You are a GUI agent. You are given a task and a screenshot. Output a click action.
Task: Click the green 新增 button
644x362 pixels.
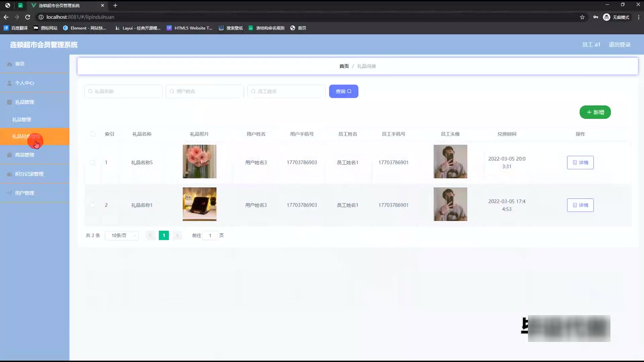[x=595, y=112]
